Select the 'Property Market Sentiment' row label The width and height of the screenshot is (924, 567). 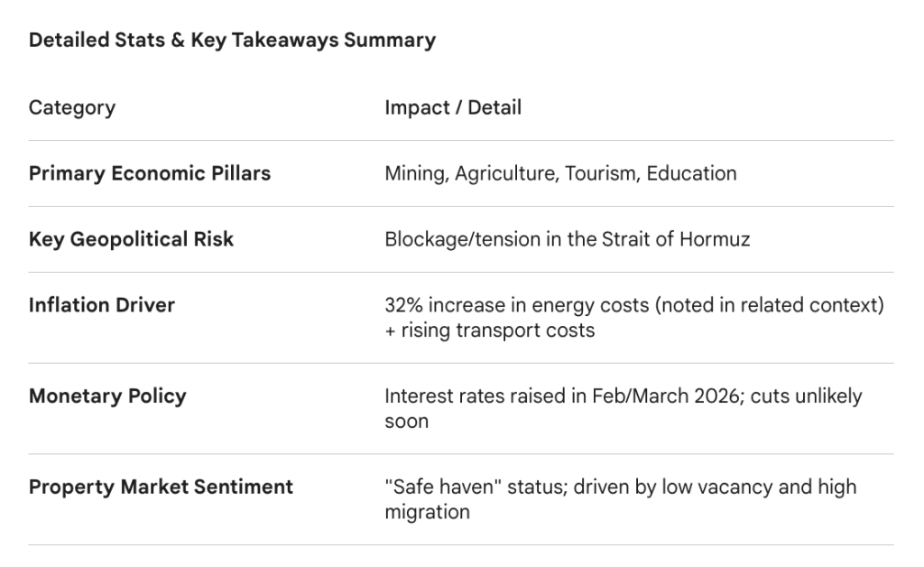coord(161,487)
